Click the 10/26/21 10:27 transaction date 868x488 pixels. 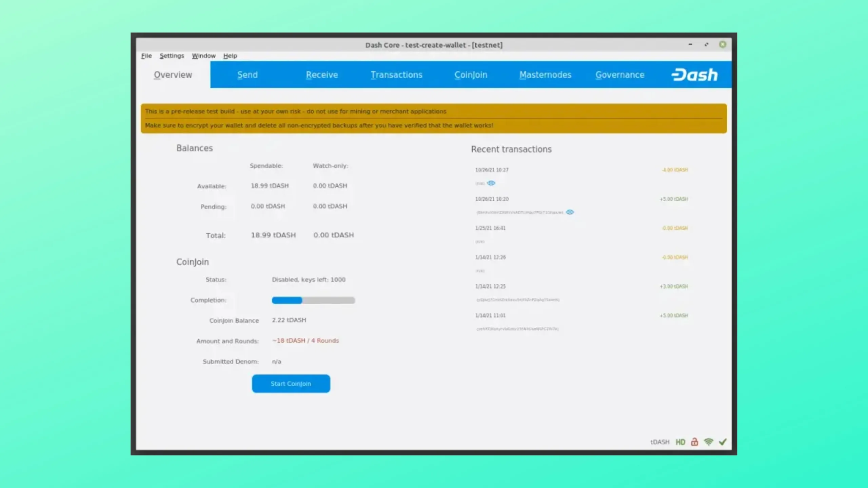tap(492, 170)
